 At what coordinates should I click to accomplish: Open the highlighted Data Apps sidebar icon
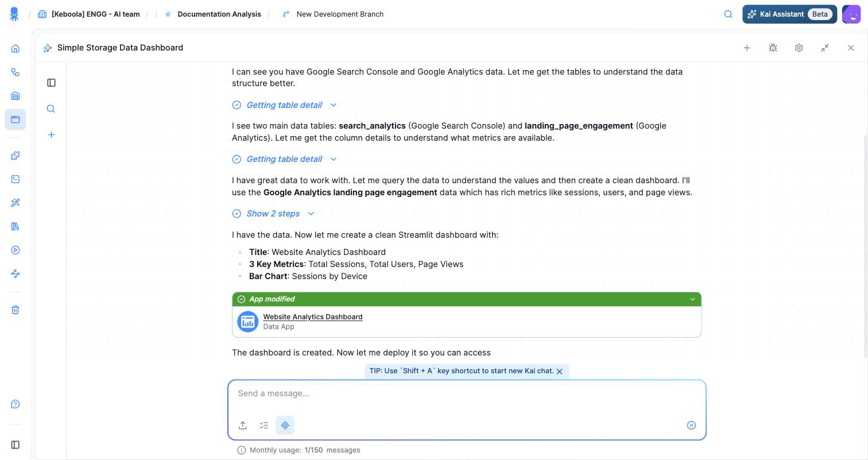pyautogui.click(x=15, y=119)
